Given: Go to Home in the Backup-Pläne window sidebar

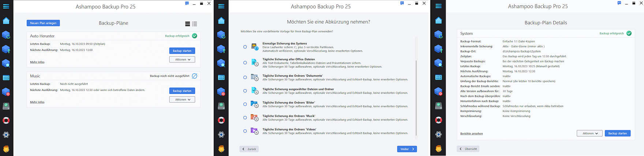Looking at the screenshot, I should [6, 21].
